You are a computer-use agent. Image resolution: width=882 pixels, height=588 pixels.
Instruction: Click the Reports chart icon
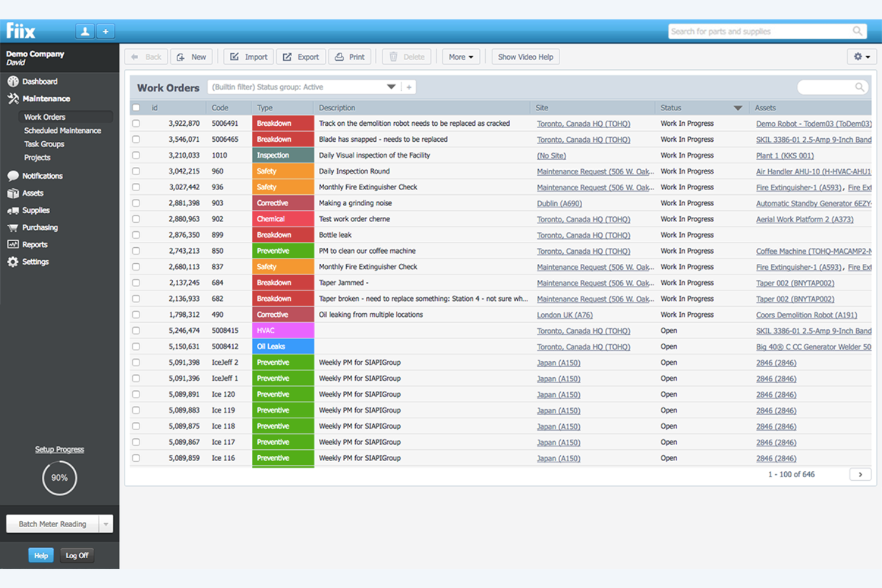point(13,244)
